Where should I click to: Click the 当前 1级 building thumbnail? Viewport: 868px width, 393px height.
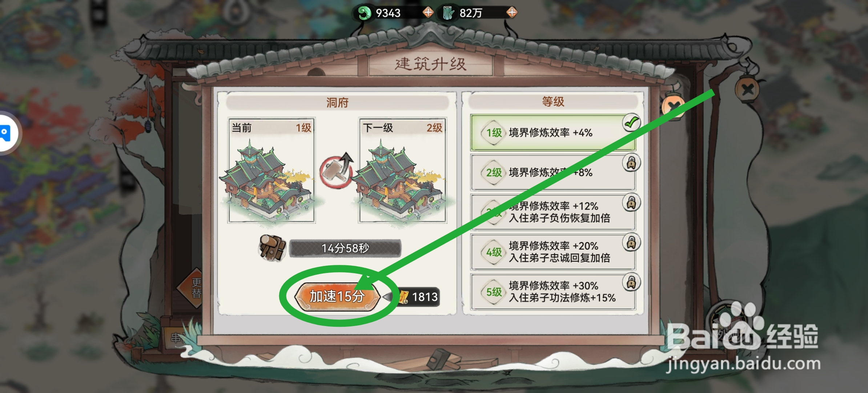pyautogui.click(x=272, y=170)
